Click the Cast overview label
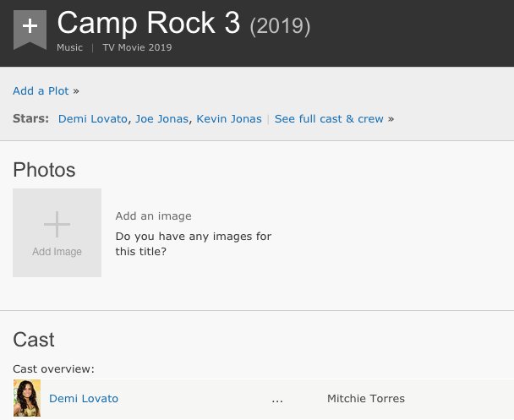The height and width of the screenshot is (420, 514). (x=54, y=369)
